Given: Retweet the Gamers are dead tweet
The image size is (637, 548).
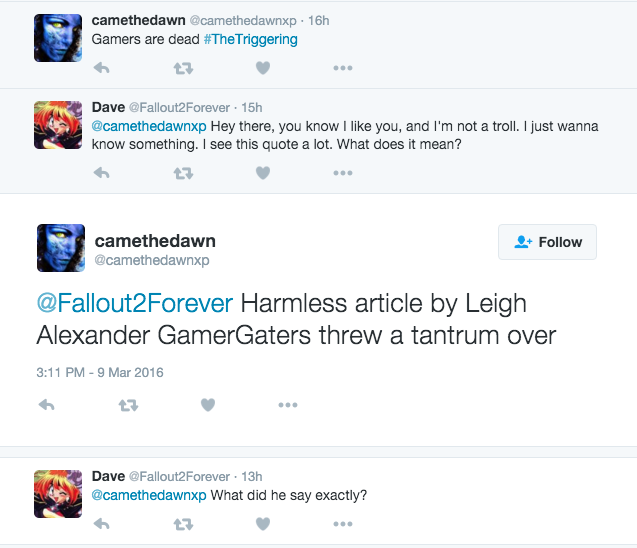Looking at the screenshot, I should click(183, 68).
